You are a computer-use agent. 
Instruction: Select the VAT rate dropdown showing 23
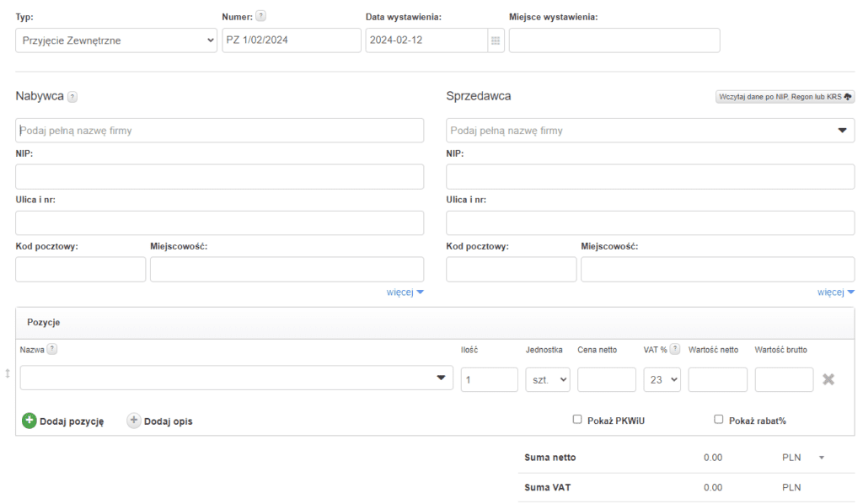662,380
